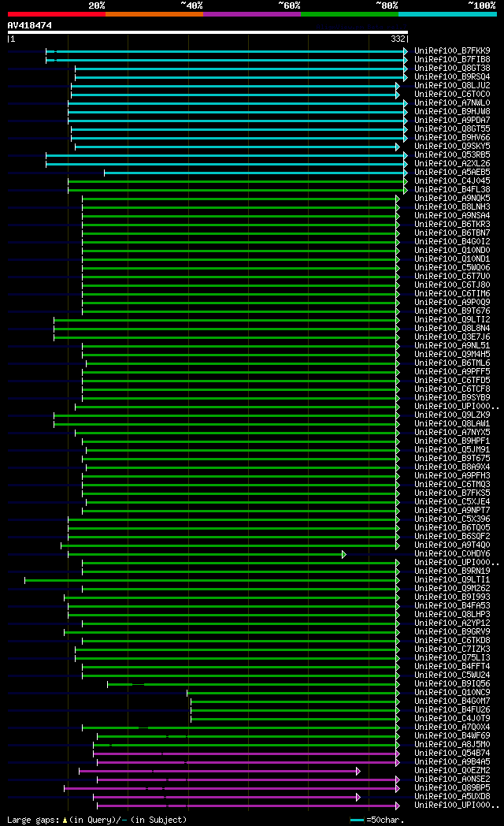504x826 pixels.
Task: Click the white query length bar
Action: [x=208, y=32]
